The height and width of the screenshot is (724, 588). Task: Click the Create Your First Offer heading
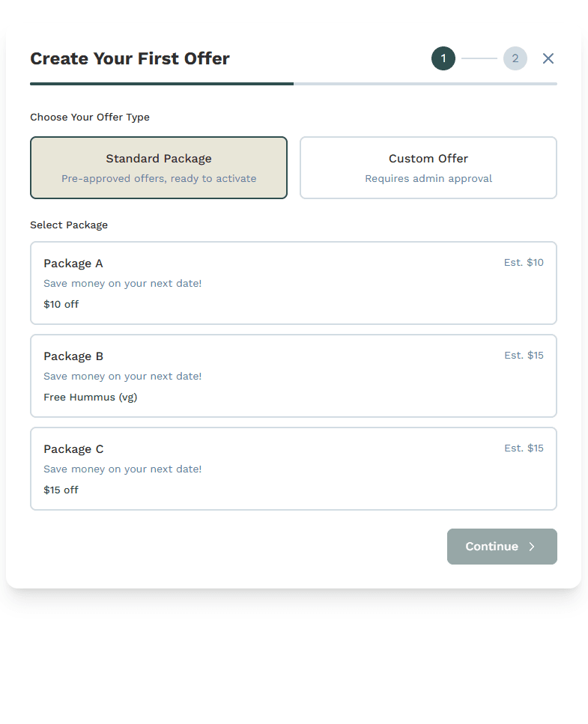tap(130, 58)
